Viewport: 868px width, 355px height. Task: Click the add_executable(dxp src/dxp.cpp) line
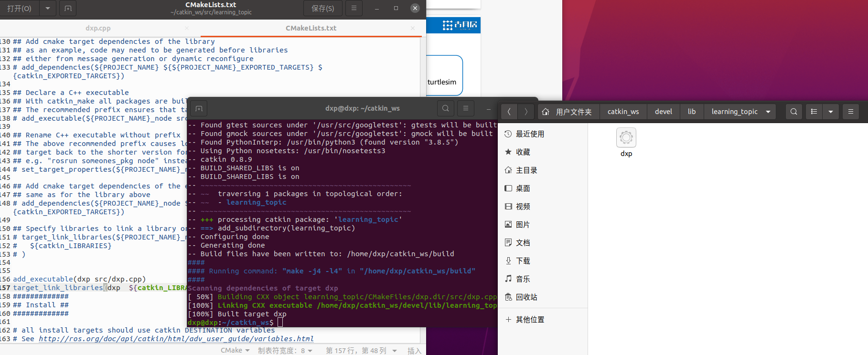tap(79, 279)
